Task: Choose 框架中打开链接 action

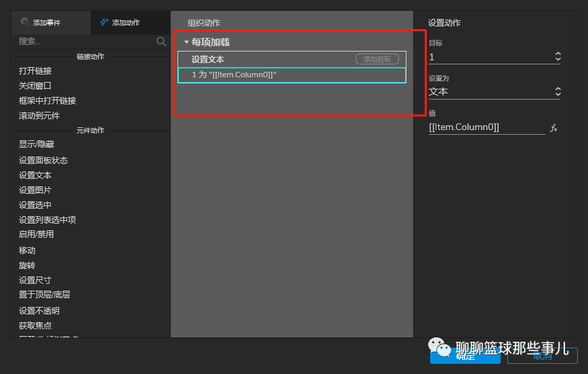Action: pyautogui.click(x=47, y=100)
